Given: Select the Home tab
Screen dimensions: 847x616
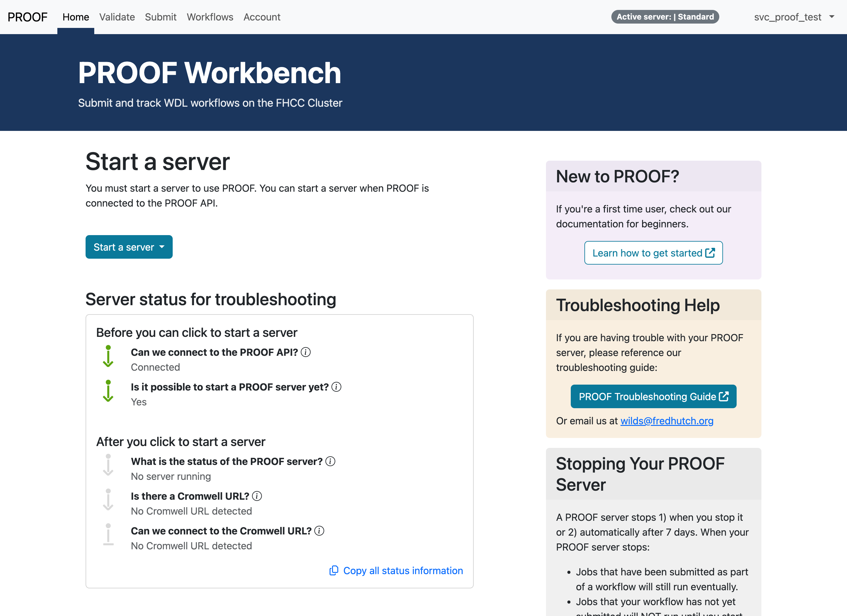Looking at the screenshot, I should point(76,17).
